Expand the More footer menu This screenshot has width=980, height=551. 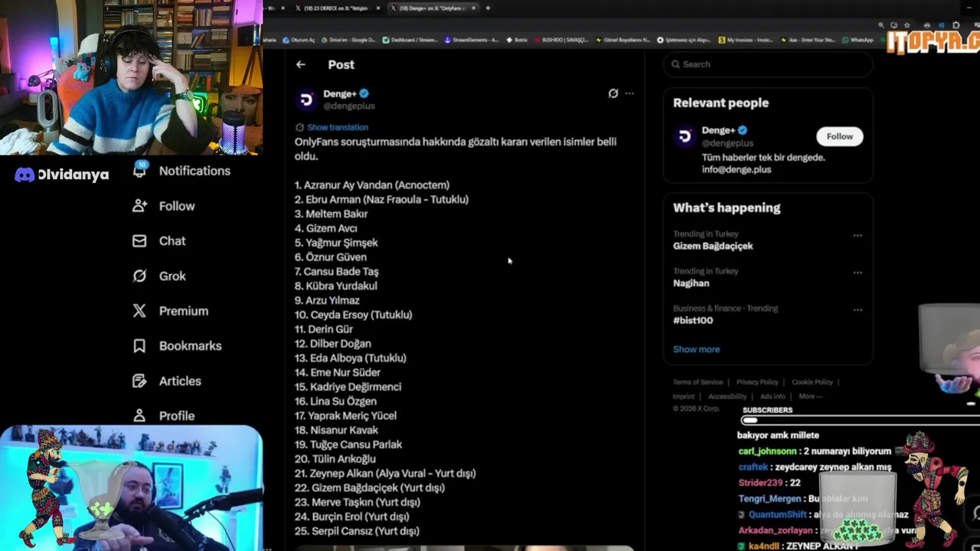pyautogui.click(x=810, y=396)
